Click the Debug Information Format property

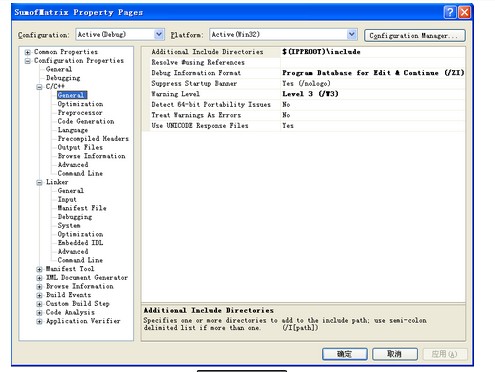click(196, 73)
